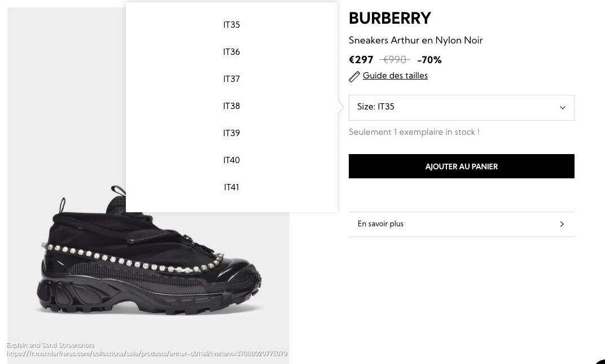Image resolution: width=605 pixels, height=364 pixels.
Task: Click the AJOUTER AU PANIER button
Action: 461,166
